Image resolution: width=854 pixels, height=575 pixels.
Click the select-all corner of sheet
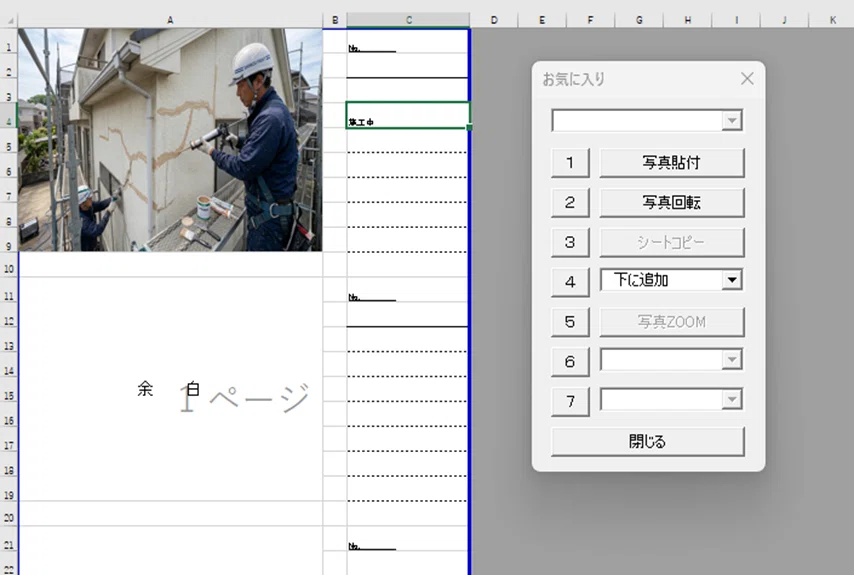click(9, 20)
